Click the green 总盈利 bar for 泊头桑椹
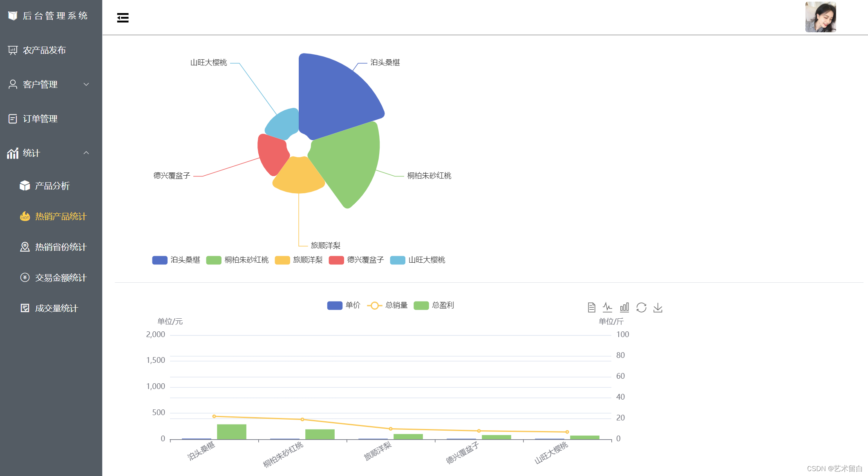868x476 pixels. tap(232, 432)
